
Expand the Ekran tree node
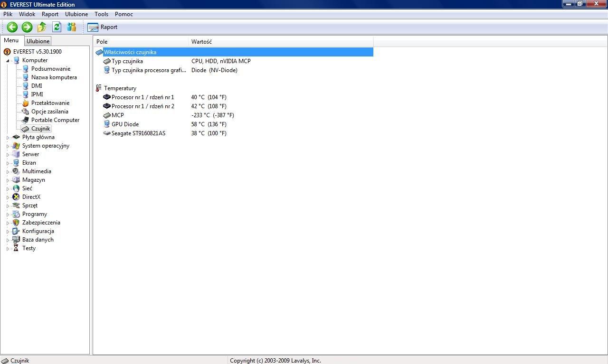[8, 163]
